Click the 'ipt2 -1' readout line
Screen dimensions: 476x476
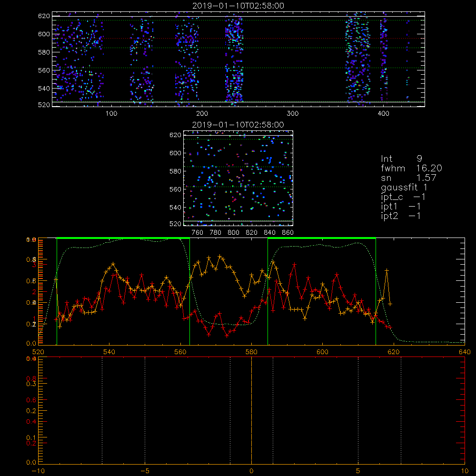click(x=401, y=216)
